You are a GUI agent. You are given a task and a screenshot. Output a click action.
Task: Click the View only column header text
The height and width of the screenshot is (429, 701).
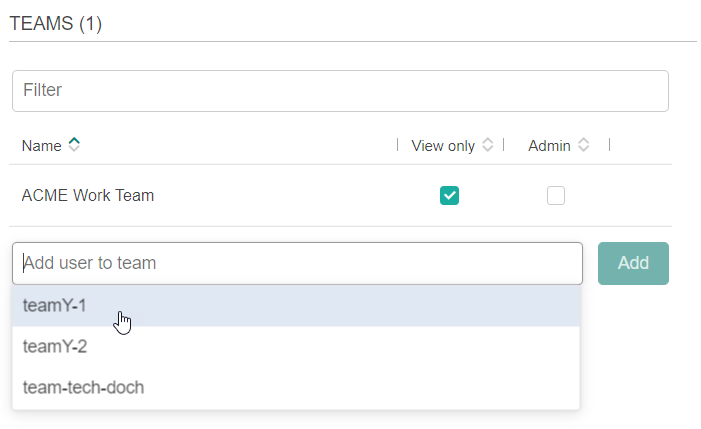pos(443,146)
